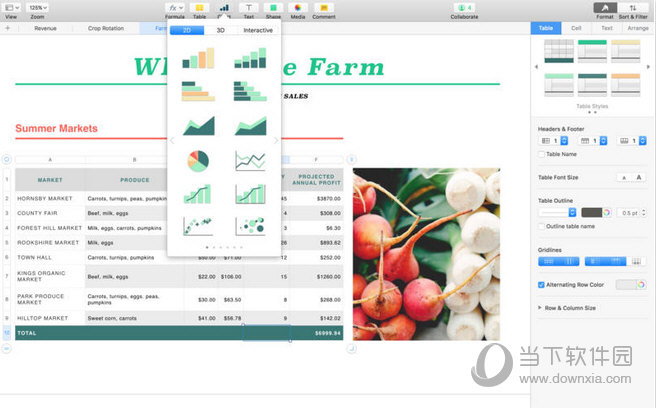Insert the pie chart
This screenshot has height=408, width=656.
[198, 161]
